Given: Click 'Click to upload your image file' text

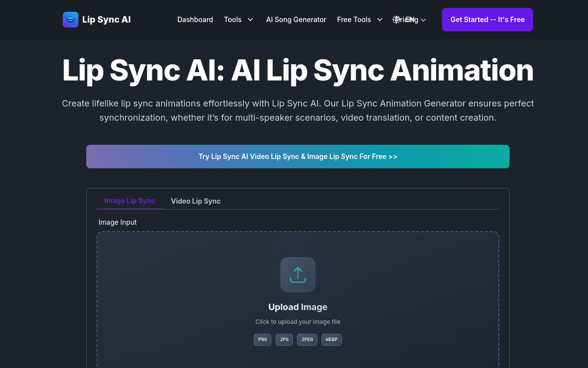Looking at the screenshot, I should [x=298, y=322].
